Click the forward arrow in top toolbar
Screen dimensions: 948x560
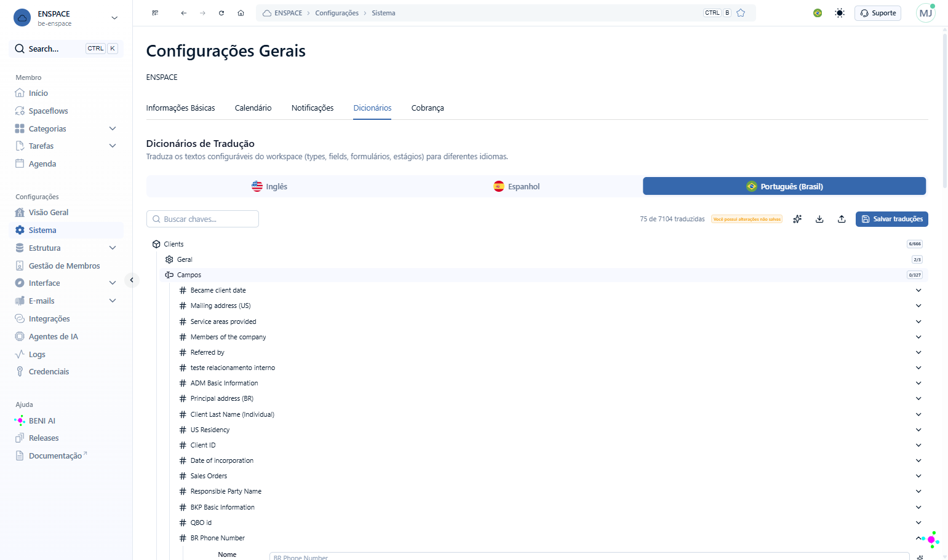tap(202, 13)
